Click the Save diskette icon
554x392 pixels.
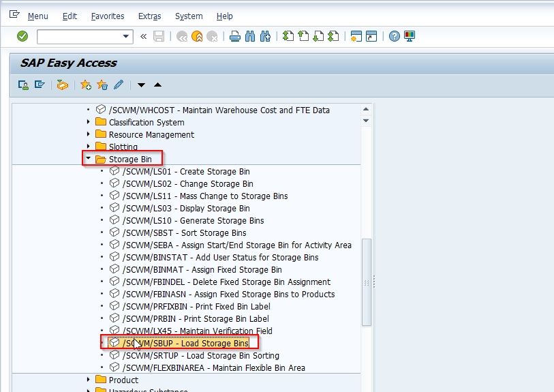(159, 36)
